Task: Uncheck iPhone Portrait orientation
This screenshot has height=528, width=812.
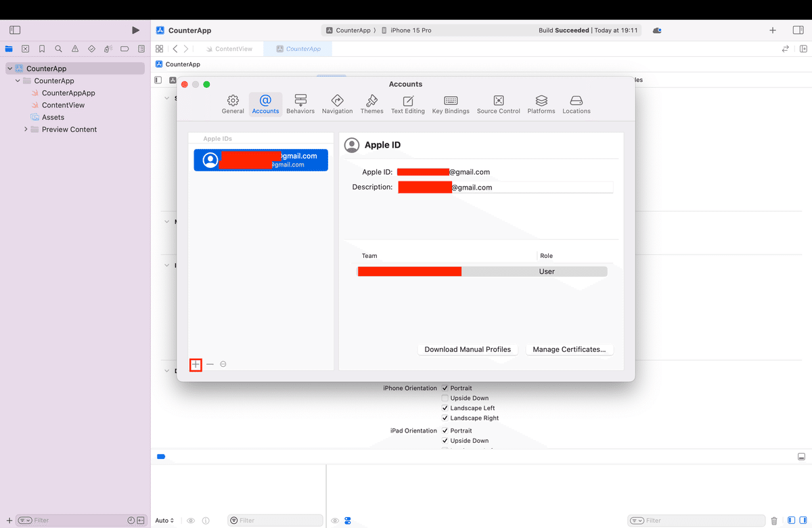Action: (445, 389)
